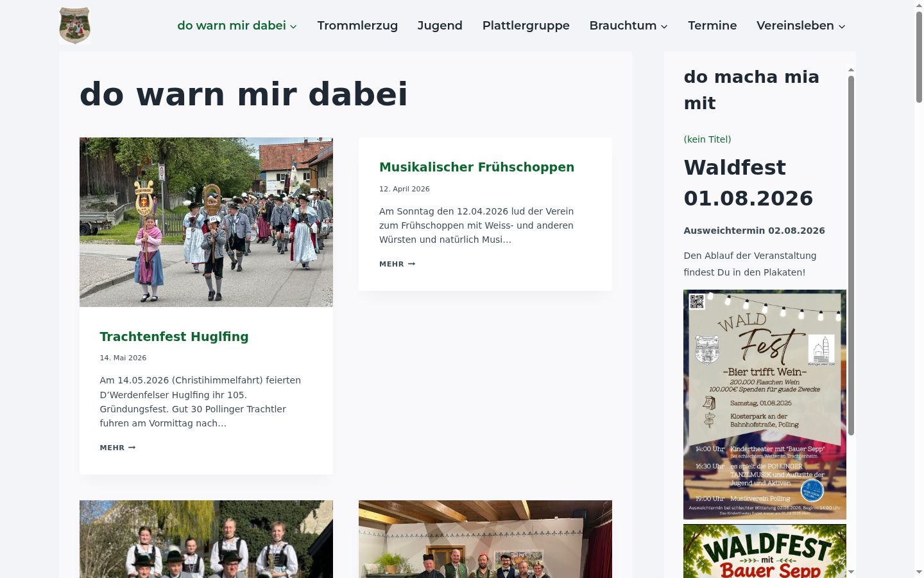Click the QR code on the Waldfest poster
Viewport: 924px width, 578px height.
697,301
